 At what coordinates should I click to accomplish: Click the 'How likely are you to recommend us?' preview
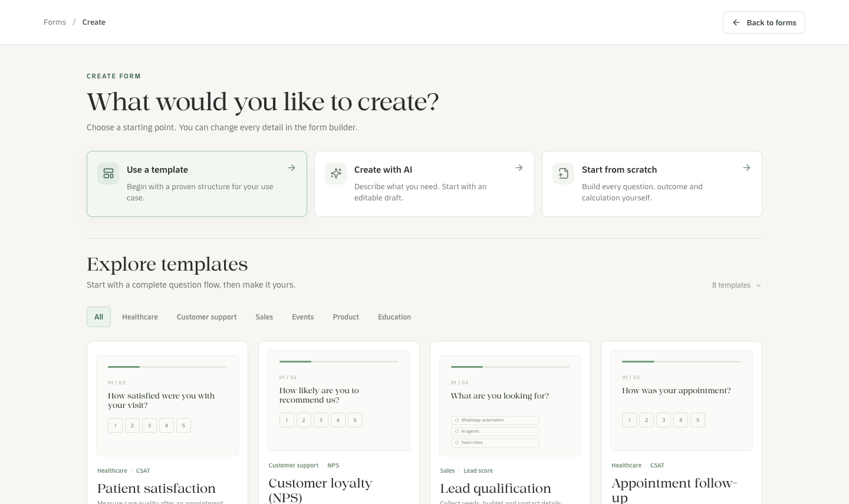[339, 401]
